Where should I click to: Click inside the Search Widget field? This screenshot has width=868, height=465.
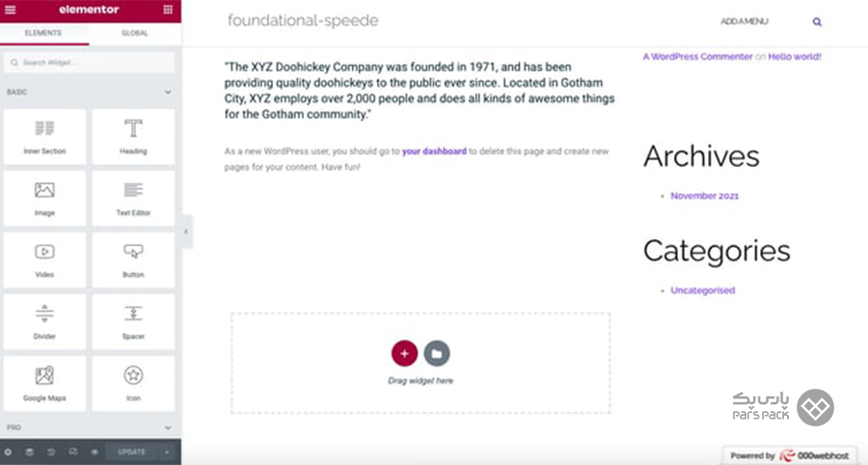tap(89, 63)
